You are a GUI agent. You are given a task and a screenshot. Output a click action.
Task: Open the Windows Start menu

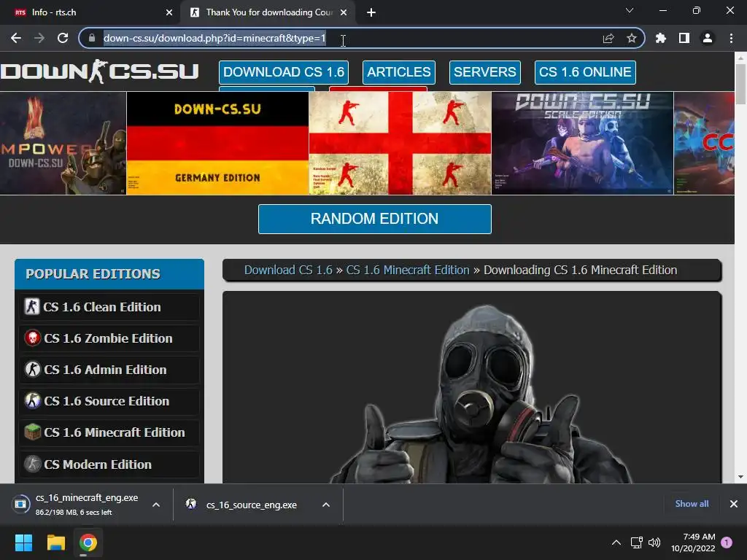click(23, 542)
